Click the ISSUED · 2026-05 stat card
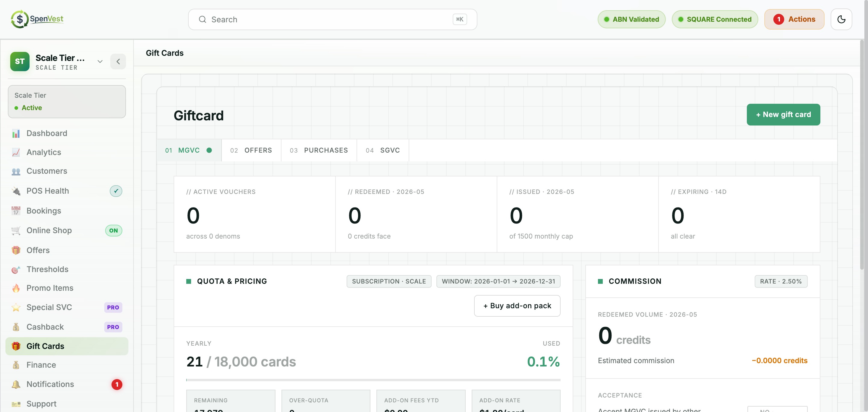This screenshot has width=868, height=412. pos(577,214)
